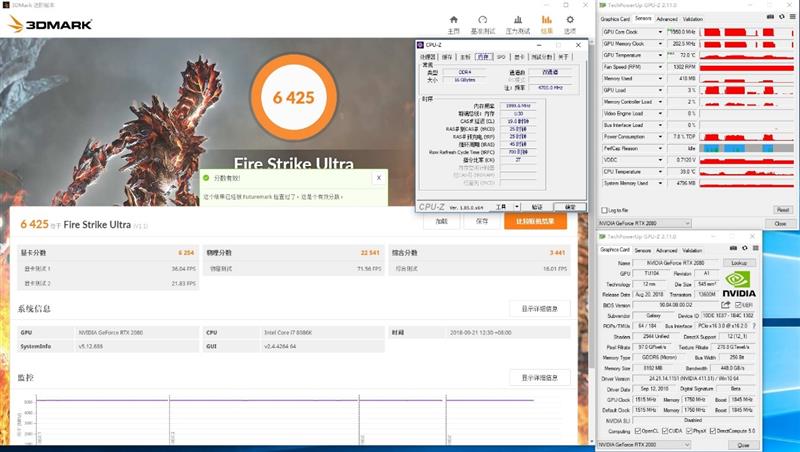This screenshot has width=800, height=452.
Task: Toggle the CUDA checkbox in GPU-Z
Action: (665, 431)
